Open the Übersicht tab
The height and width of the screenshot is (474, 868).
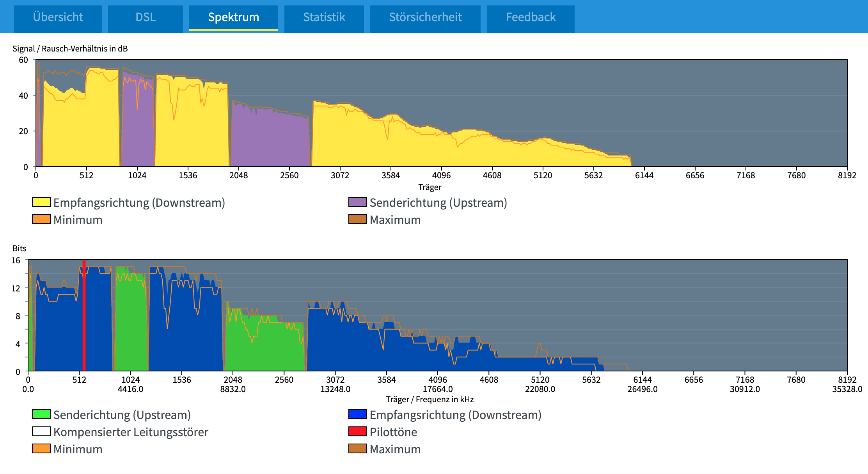[58, 17]
